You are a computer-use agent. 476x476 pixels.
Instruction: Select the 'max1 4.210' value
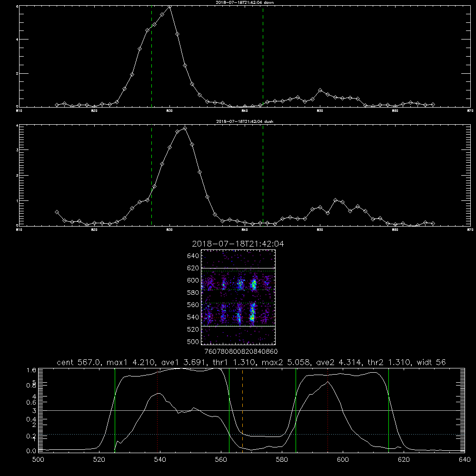(131, 362)
